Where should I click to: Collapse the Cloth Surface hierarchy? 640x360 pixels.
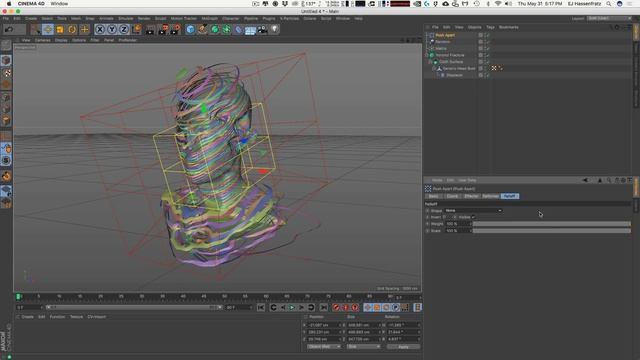point(430,62)
